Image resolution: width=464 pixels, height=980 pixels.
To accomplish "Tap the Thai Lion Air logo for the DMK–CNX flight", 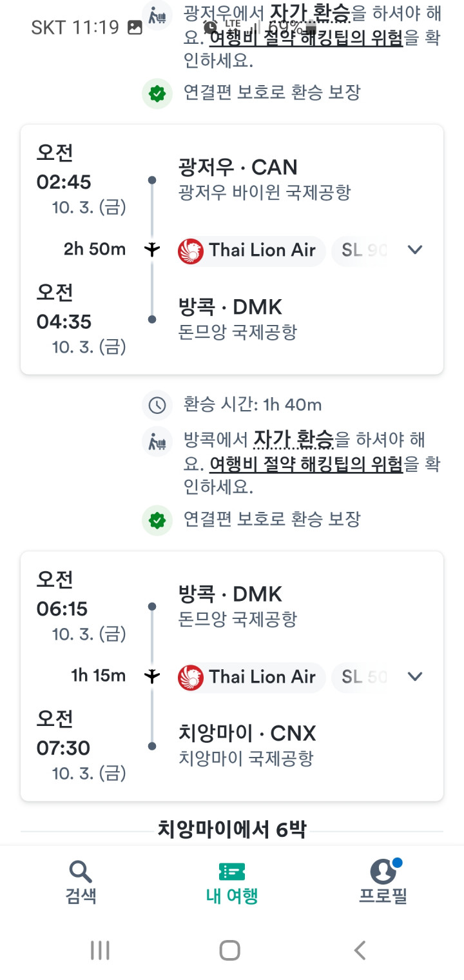I will (x=191, y=677).
